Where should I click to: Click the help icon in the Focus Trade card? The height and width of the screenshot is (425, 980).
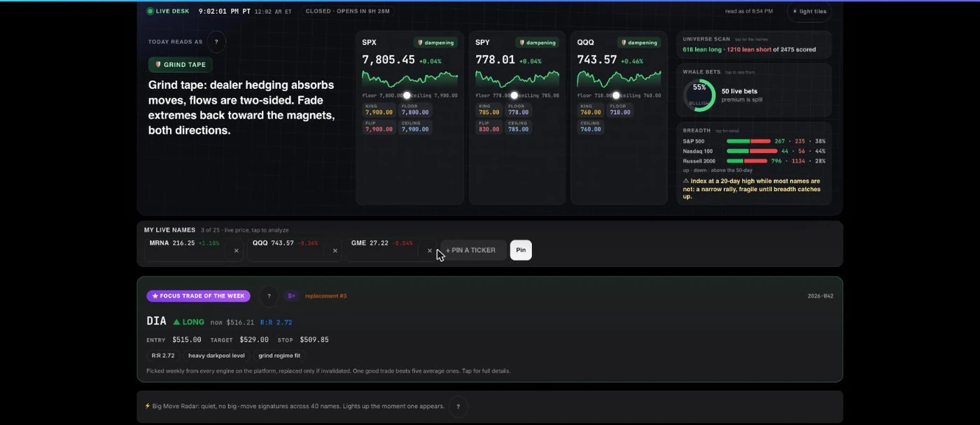269,296
